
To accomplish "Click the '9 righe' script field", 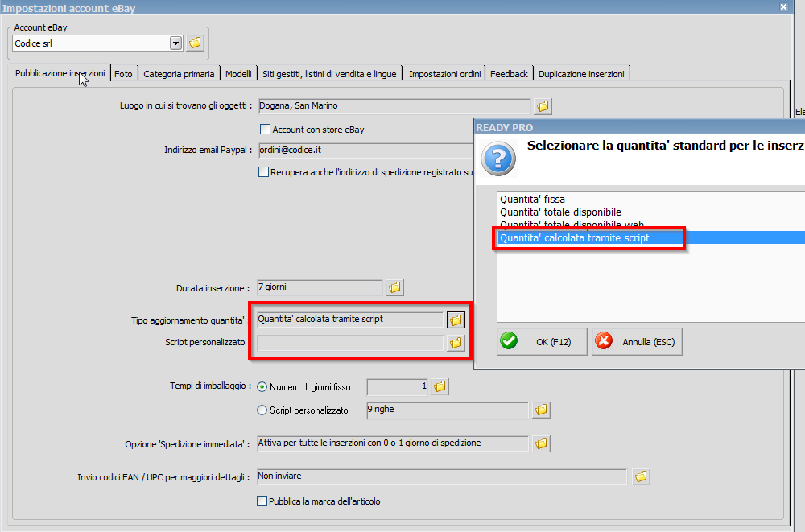I will [x=447, y=410].
